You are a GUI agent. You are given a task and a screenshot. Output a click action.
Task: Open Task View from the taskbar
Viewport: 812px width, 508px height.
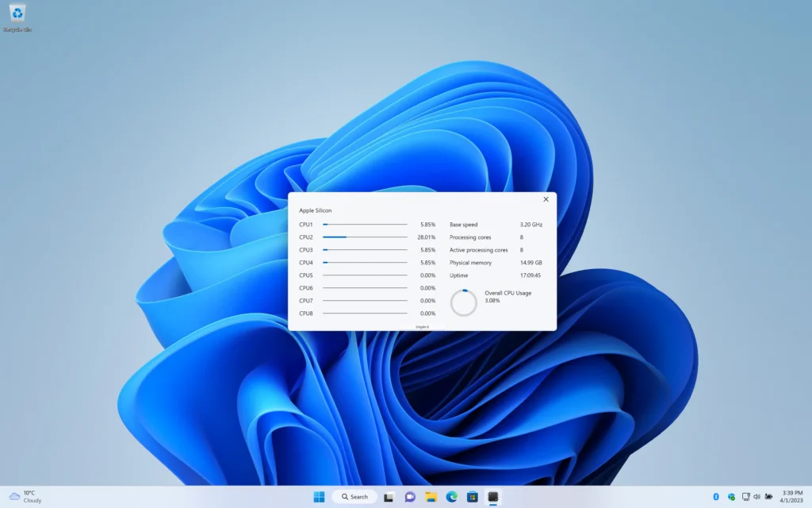coord(389,497)
